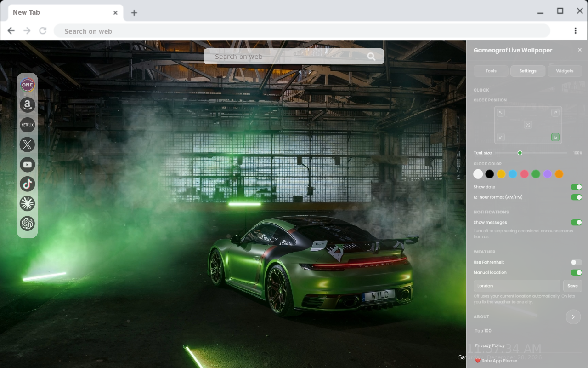Open the Amazon shortcut in sidebar
588x368 pixels.
pyautogui.click(x=28, y=105)
